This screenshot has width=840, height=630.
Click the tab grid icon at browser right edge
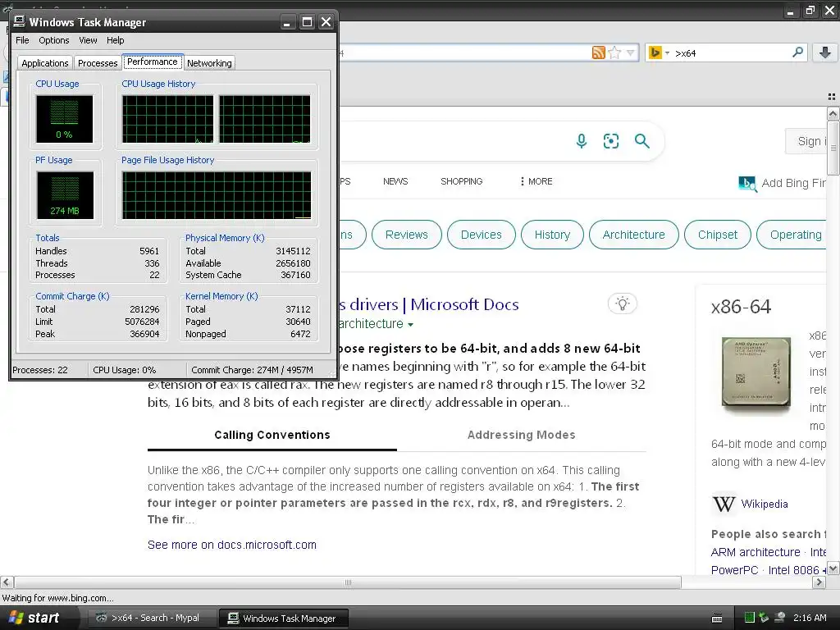(832, 97)
